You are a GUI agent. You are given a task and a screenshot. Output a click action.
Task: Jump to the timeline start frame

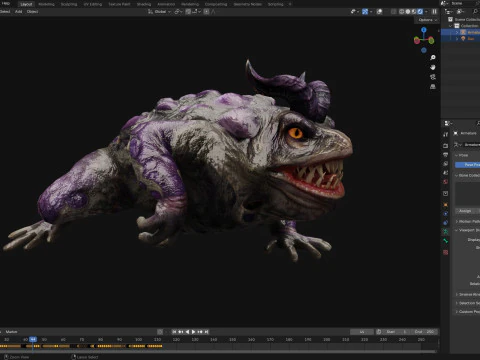[x=174, y=332]
